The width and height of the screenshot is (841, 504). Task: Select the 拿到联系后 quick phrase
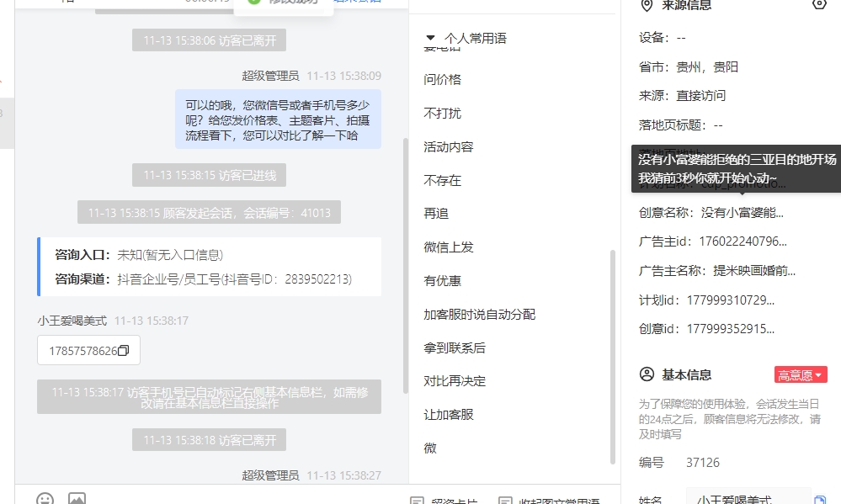pyautogui.click(x=455, y=348)
